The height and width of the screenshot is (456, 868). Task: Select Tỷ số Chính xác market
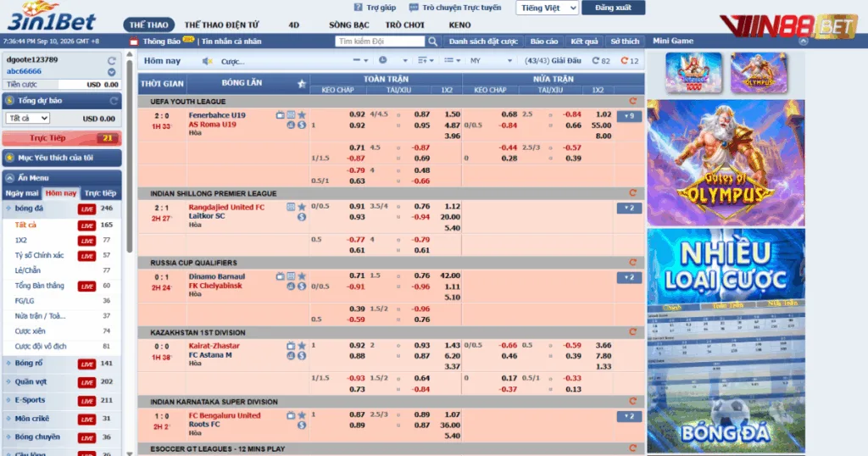pyautogui.click(x=39, y=256)
